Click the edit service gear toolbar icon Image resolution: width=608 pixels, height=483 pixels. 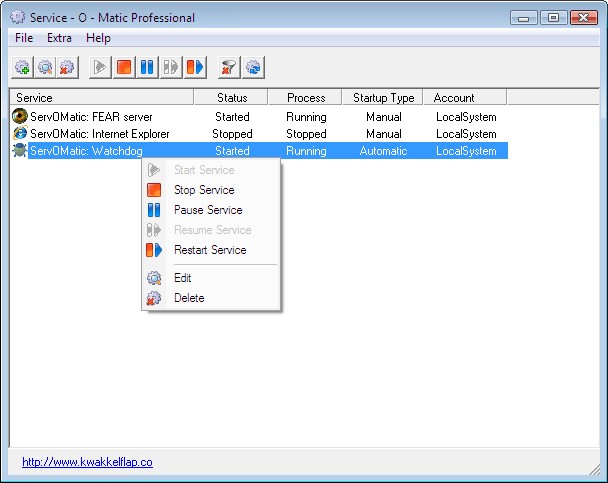pyautogui.click(x=45, y=67)
